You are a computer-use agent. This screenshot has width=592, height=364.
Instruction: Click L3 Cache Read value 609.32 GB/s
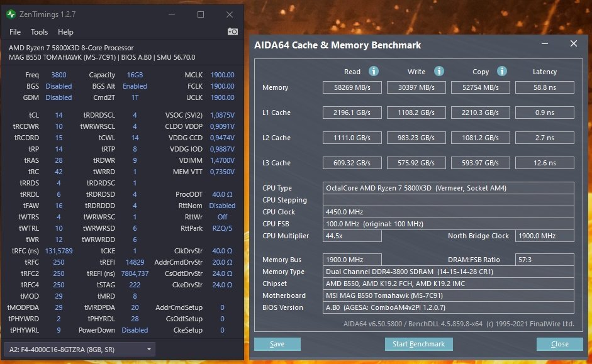point(352,163)
